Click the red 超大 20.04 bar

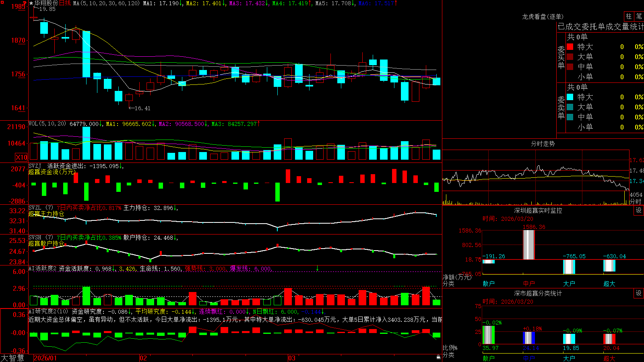(609, 339)
